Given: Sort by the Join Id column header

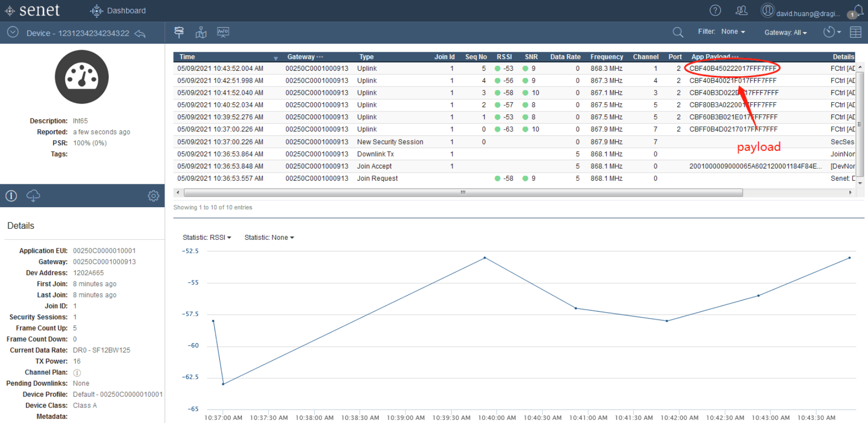Looking at the screenshot, I should point(445,57).
